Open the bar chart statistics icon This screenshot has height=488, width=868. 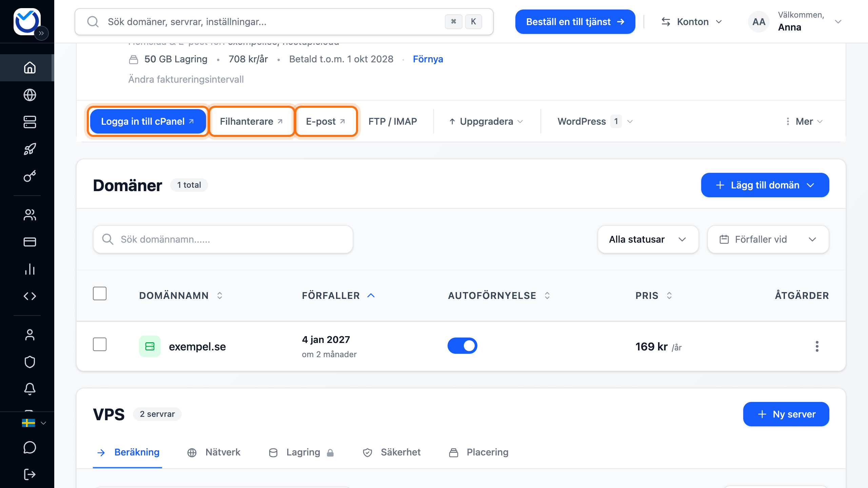30,269
